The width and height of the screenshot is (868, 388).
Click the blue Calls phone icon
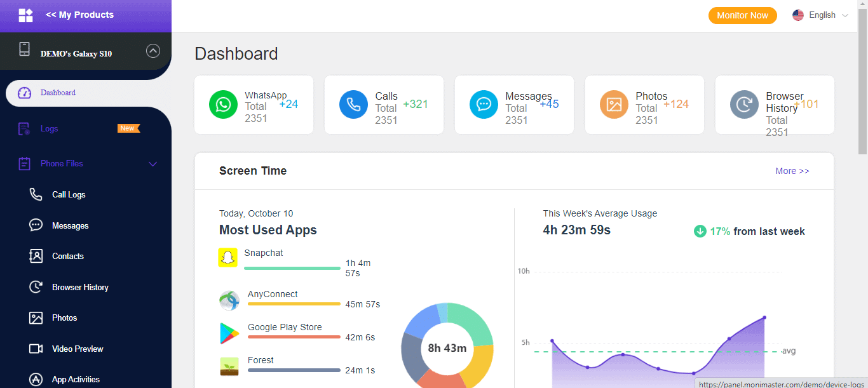click(x=353, y=105)
